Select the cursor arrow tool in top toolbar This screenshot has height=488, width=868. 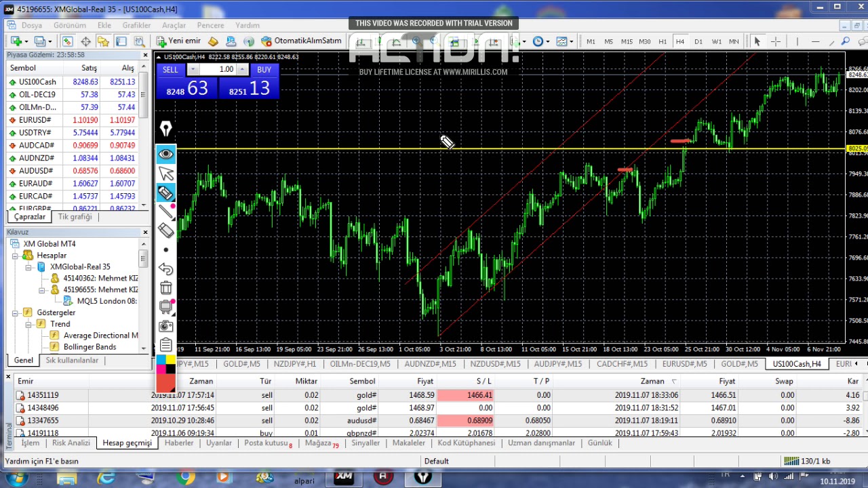tap(757, 41)
